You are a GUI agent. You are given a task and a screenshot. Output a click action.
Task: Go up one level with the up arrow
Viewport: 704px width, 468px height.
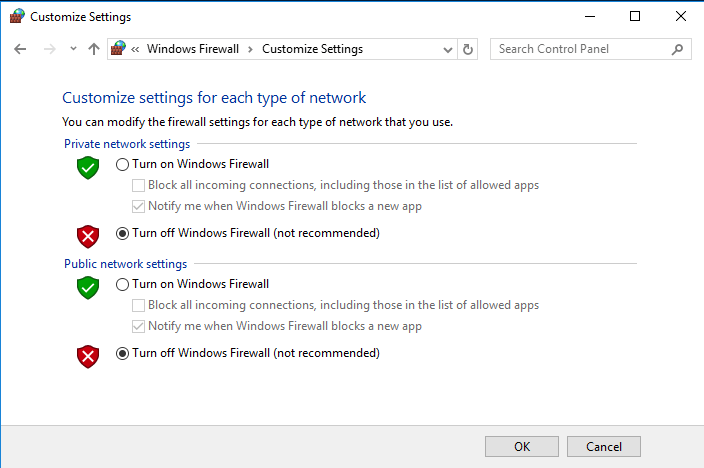[x=94, y=49]
